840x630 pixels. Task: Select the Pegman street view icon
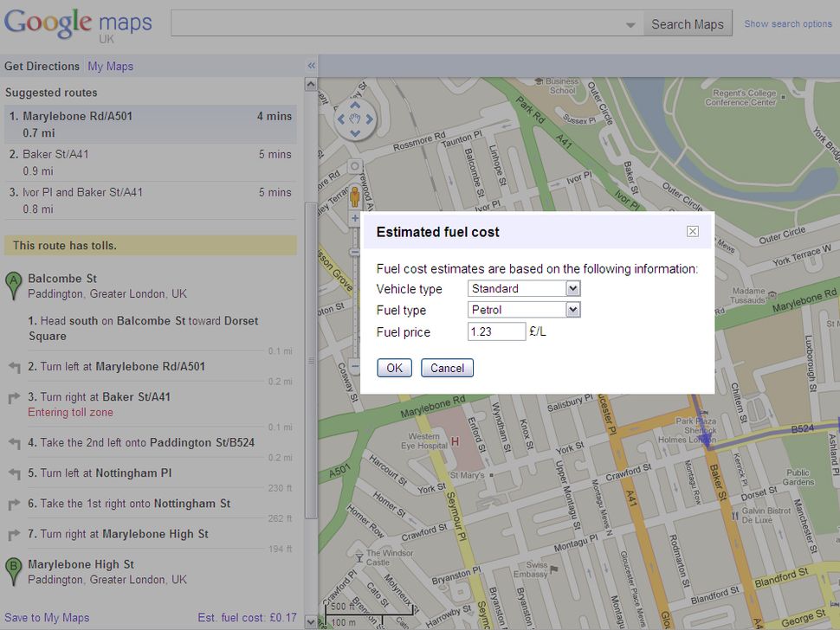click(x=354, y=196)
